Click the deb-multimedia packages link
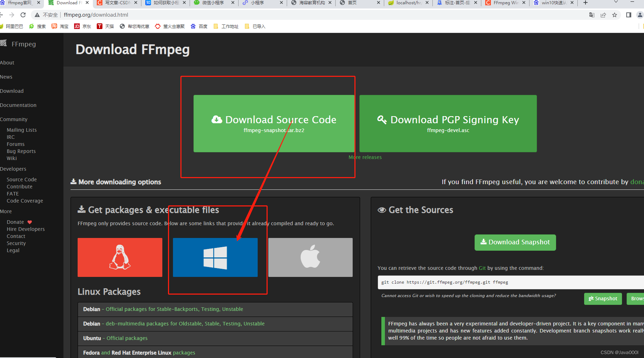 [x=185, y=324]
